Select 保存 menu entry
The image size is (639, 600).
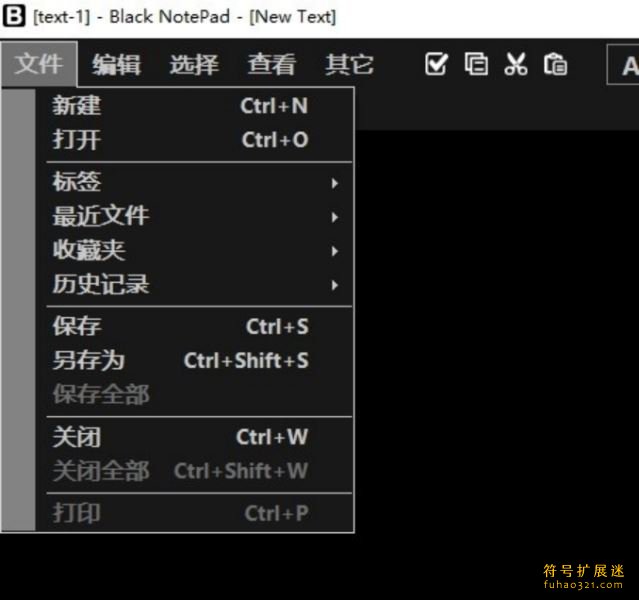pos(195,326)
